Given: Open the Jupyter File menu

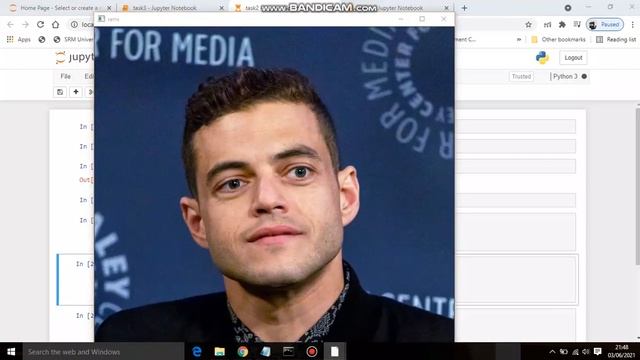Looking at the screenshot, I should pyautogui.click(x=65, y=76).
